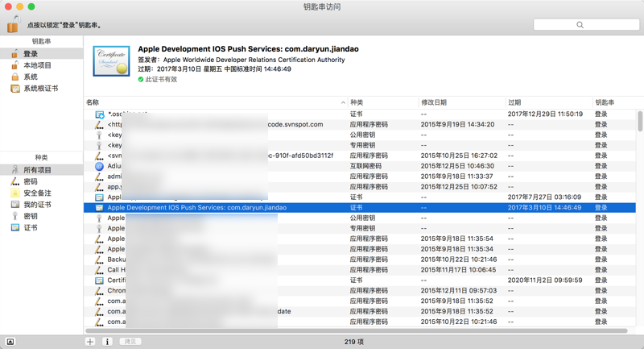This screenshot has width=644, height=349.
Task: Click the vertical scrollbar of the item list
Action: [x=640, y=121]
